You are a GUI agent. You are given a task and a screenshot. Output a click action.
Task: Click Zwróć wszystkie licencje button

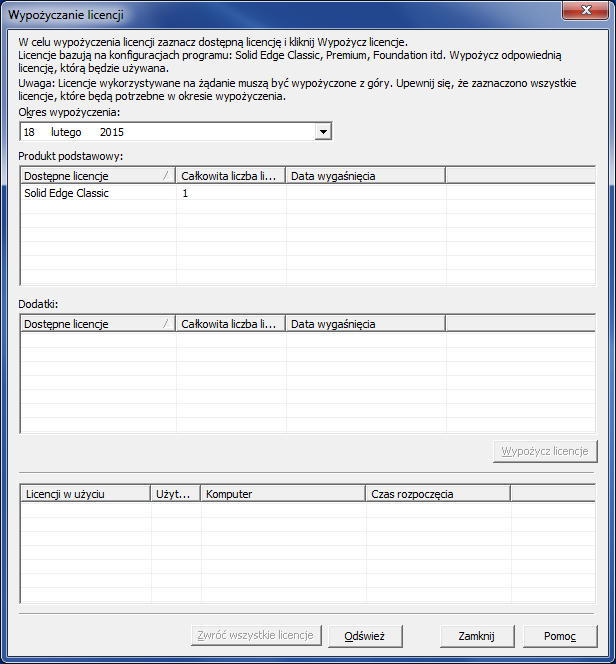[256, 636]
